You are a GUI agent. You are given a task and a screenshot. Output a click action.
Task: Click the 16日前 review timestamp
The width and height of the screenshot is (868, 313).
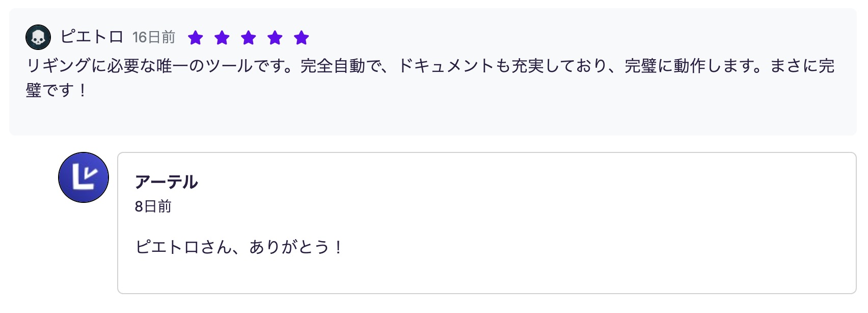[x=153, y=37]
